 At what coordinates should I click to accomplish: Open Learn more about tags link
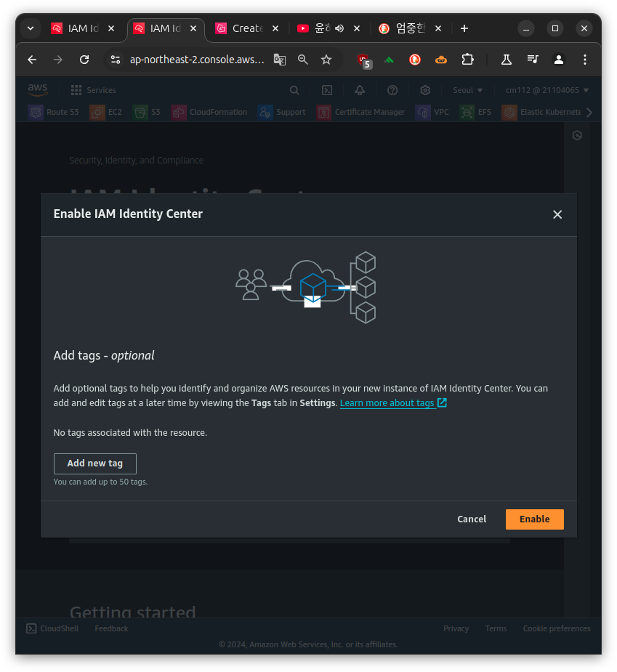coord(393,403)
